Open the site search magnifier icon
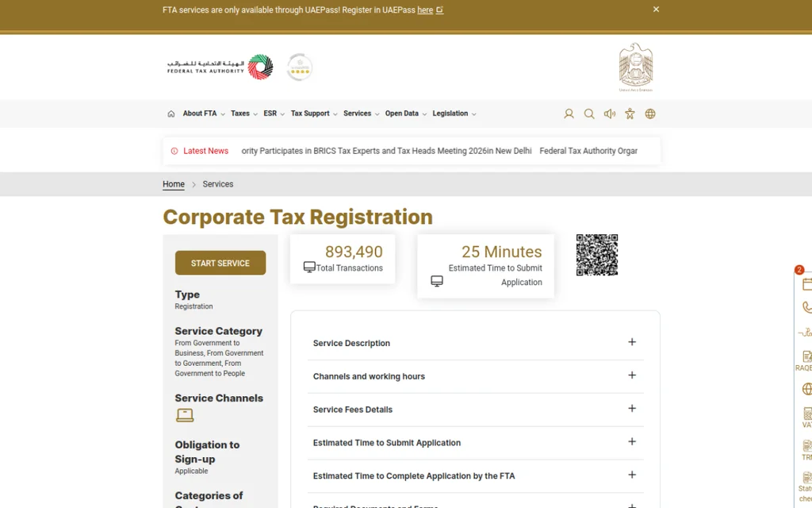This screenshot has width=812, height=508. (x=589, y=114)
